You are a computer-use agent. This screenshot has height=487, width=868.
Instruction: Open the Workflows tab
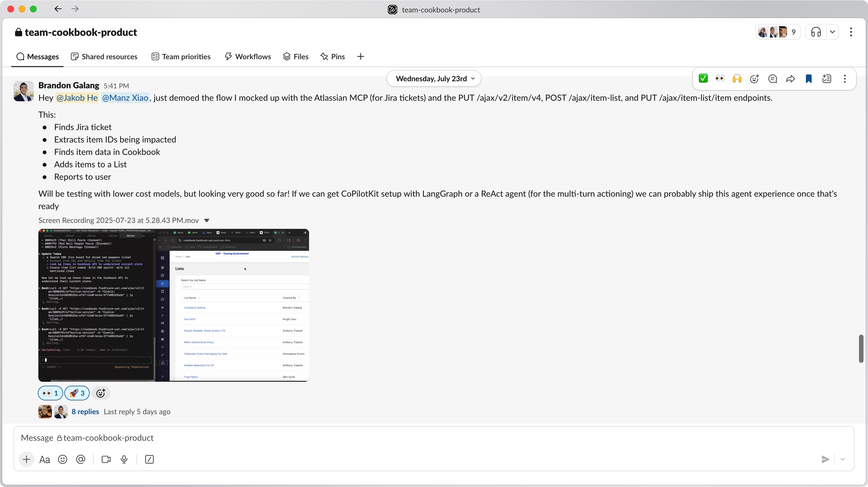(248, 57)
